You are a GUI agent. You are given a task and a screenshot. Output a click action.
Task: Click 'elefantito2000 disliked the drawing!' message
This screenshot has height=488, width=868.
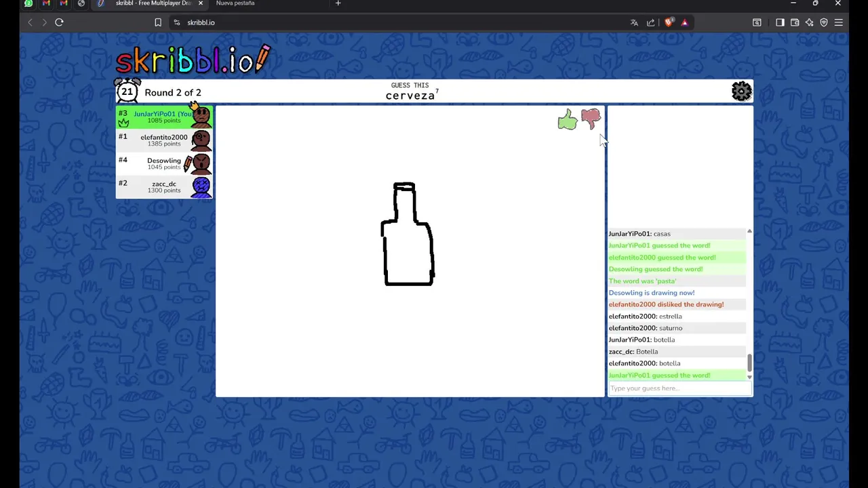(x=666, y=304)
